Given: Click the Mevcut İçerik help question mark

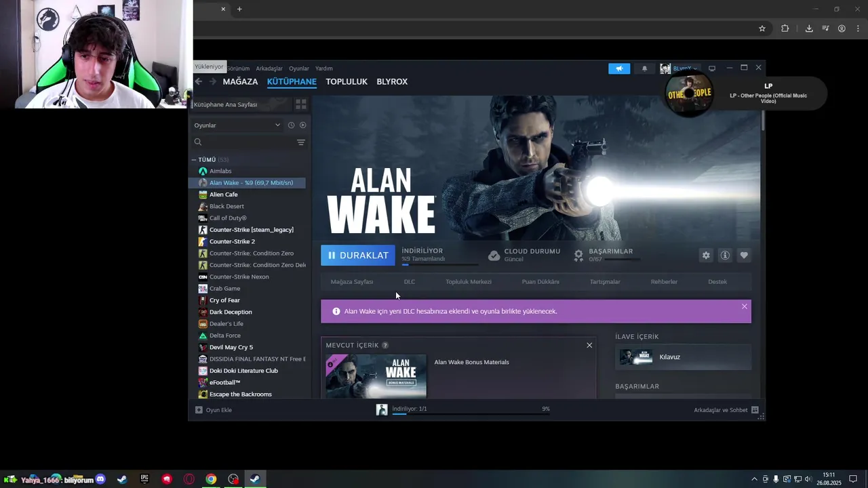Looking at the screenshot, I should (x=385, y=346).
